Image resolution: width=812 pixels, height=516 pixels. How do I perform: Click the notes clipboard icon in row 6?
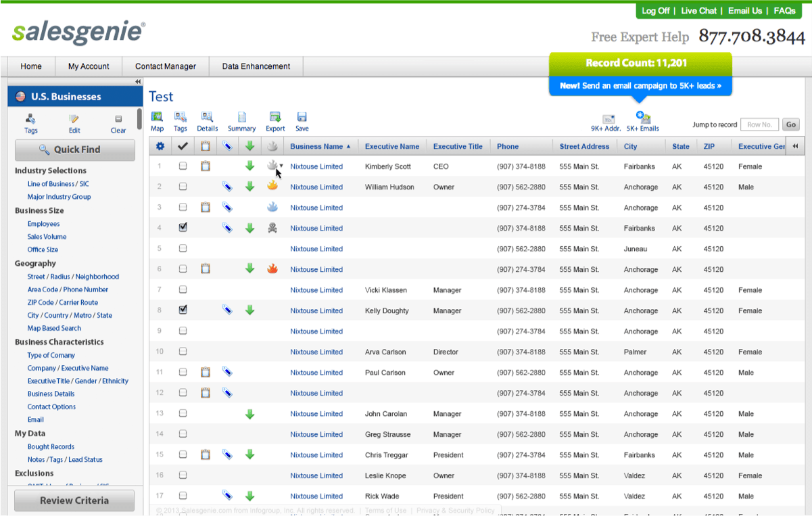point(205,269)
